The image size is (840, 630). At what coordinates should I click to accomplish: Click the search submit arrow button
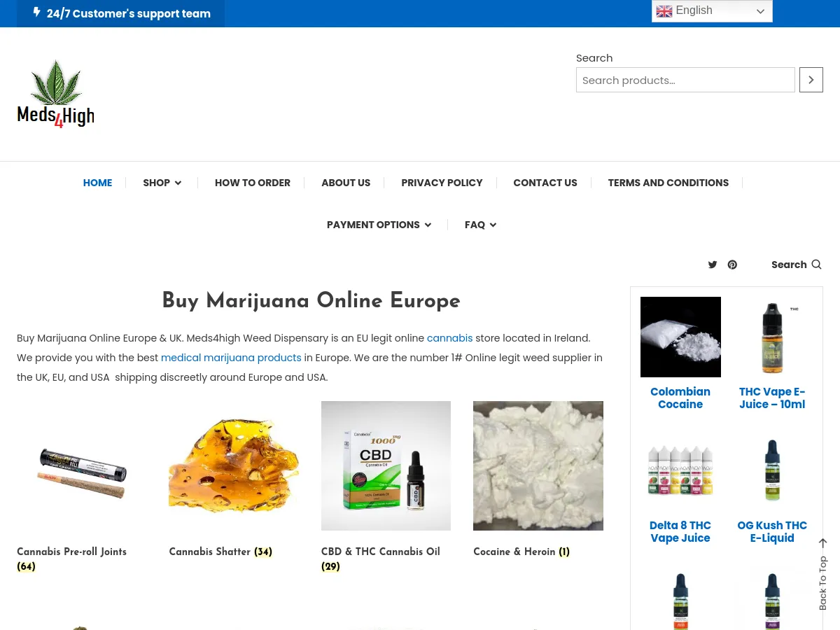(x=811, y=79)
